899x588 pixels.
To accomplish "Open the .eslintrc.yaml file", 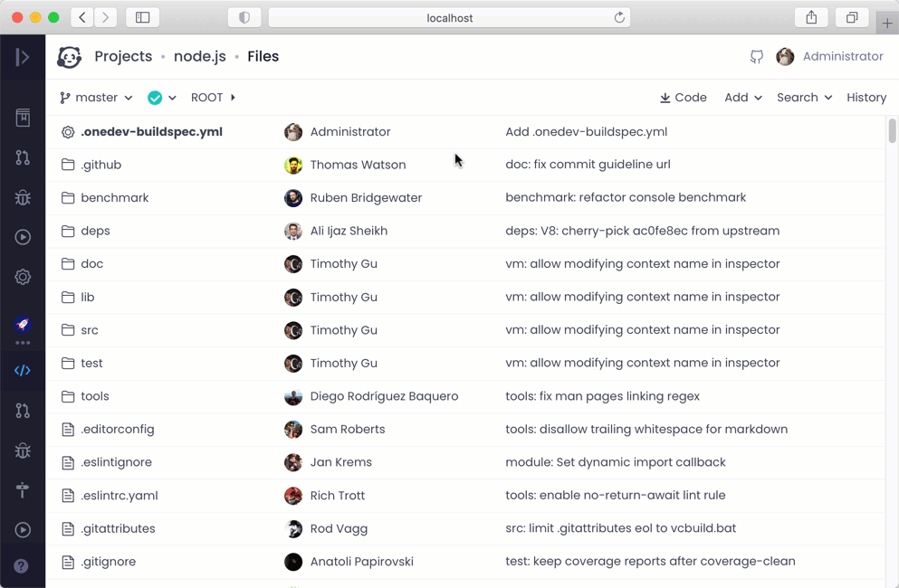I will (120, 496).
